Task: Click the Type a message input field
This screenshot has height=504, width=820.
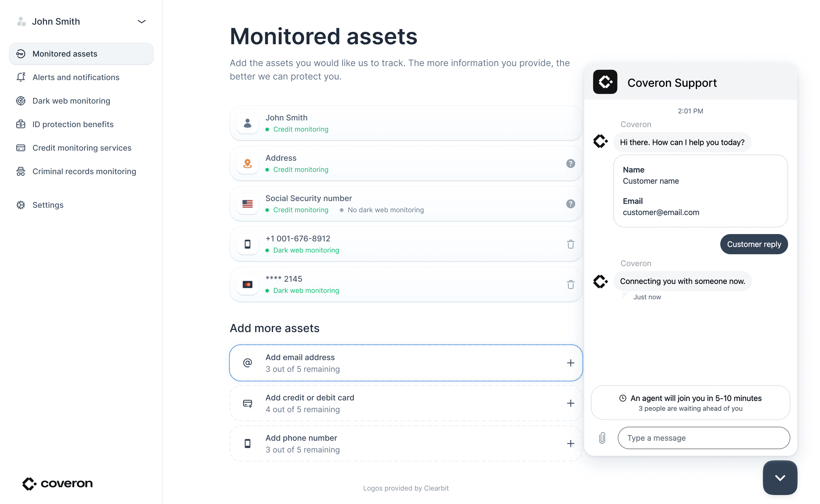Action: [x=704, y=438]
